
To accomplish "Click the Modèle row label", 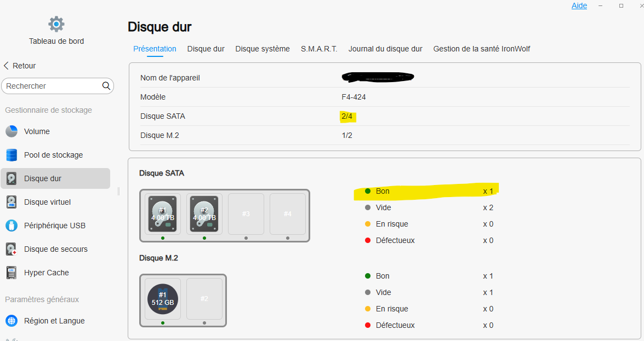I will point(153,97).
